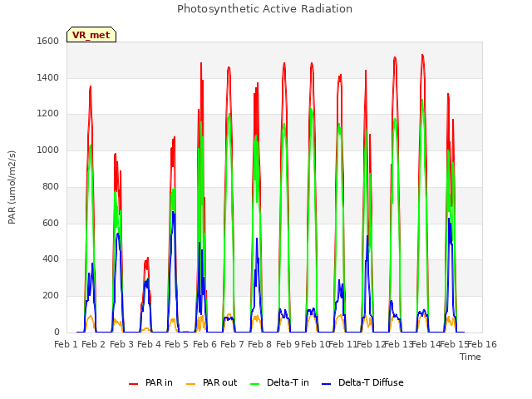Click the green Delta-T in legend swatch

point(255,384)
